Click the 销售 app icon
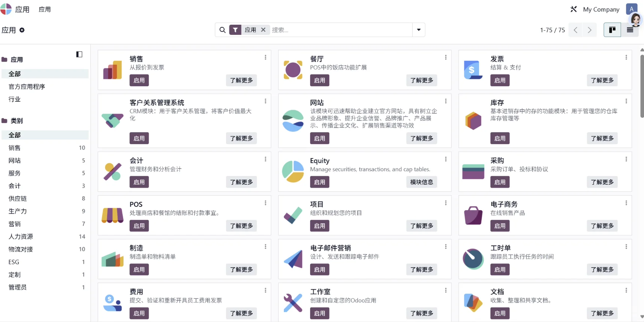The height and width of the screenshot is (322, 644). 113,70
